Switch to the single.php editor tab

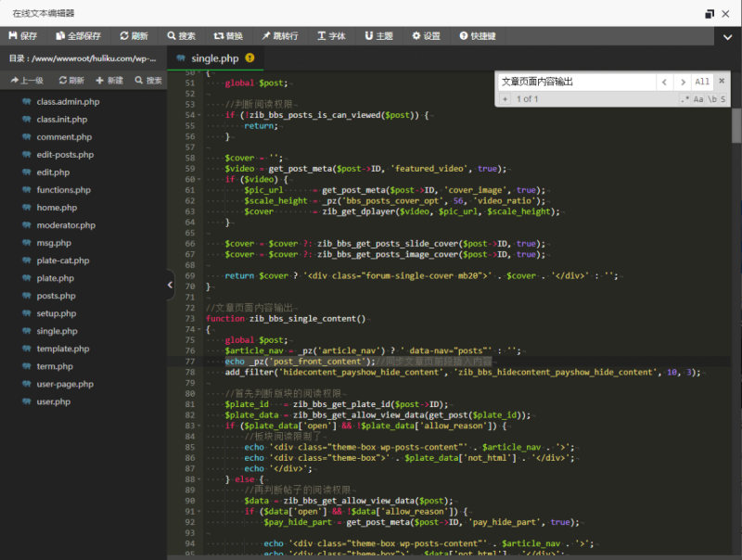215,58
